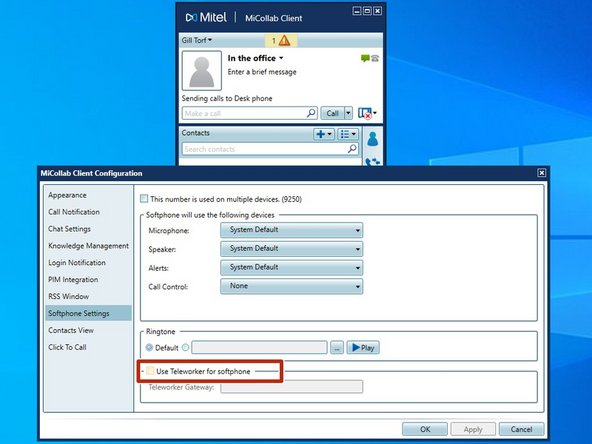This screenshot has width=592, height=444.
Task: Close the MiCollab Client main window
Action: tap(377, 11)
